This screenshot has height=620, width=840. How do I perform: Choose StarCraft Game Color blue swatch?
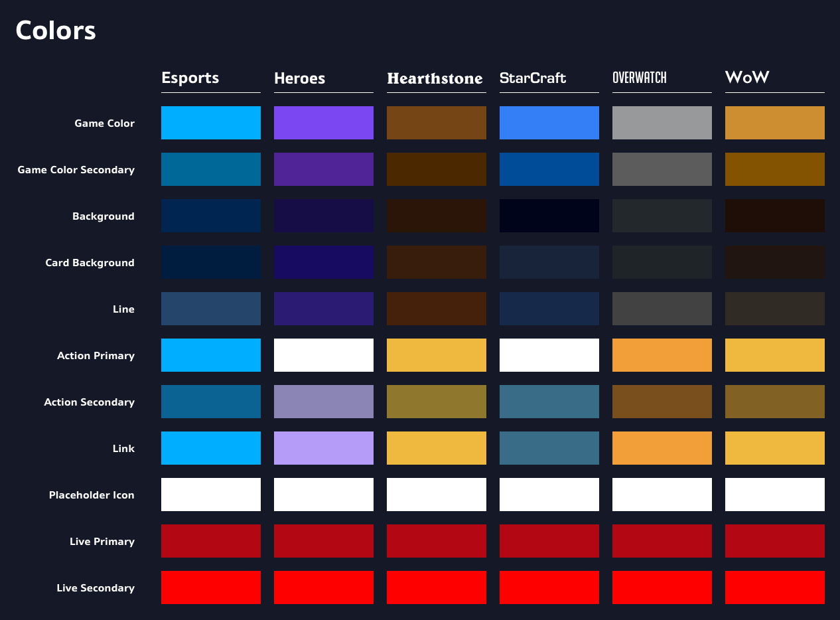[x=549, y=123]
